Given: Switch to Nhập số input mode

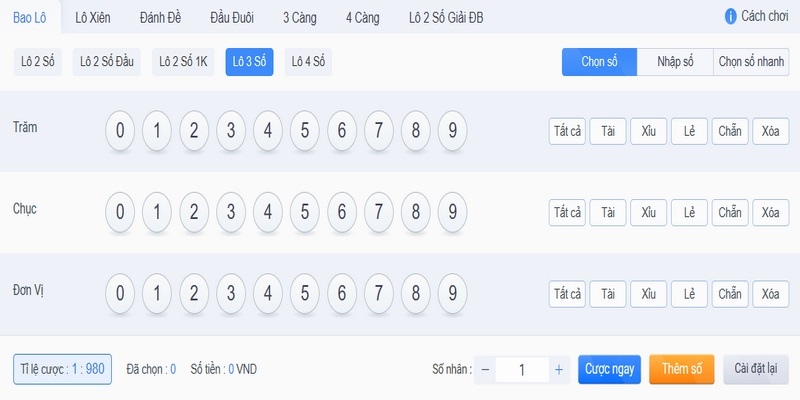Looking at the screenshot, I should pos(675,62).
